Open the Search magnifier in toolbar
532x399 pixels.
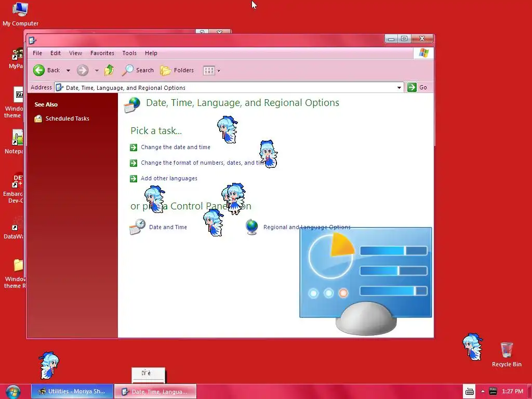[x=128, y=70]
